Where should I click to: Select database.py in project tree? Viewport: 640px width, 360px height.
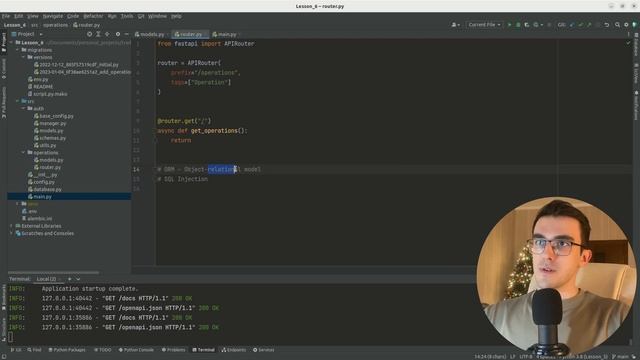click(44, 189)
